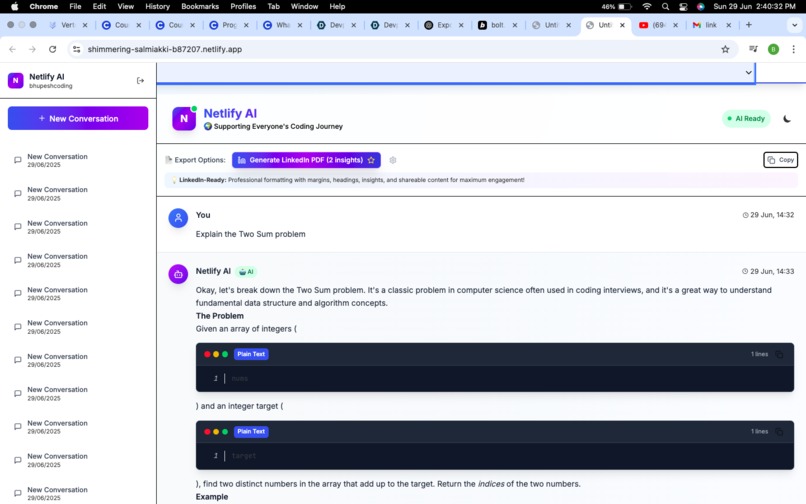The image size is (806, 504).
Task: Click the bhupeshcoding username
Action: [50, 86]
